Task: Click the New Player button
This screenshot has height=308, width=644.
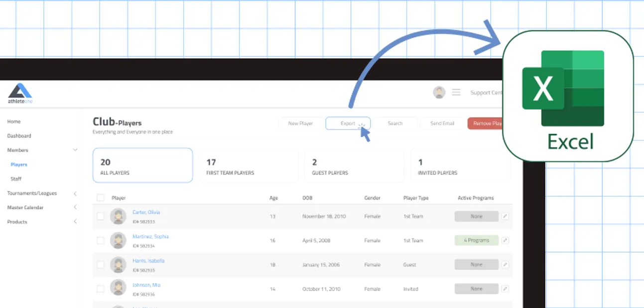Action: (x=300, y=124)
